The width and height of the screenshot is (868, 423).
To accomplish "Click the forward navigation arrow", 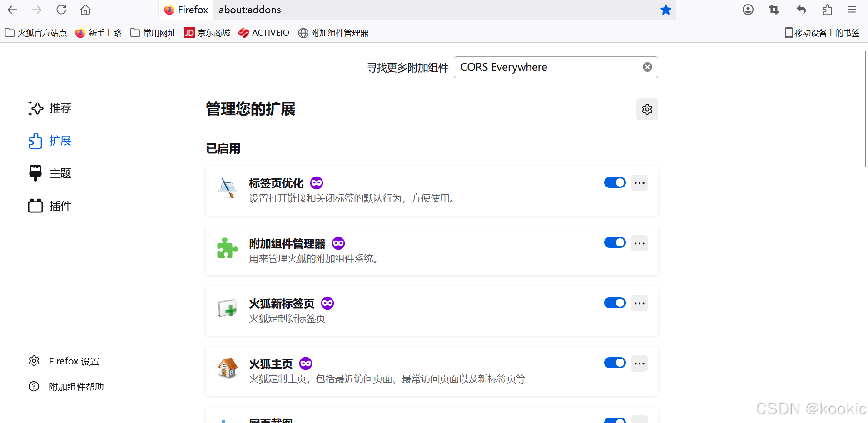I will [x=37, y=10].
